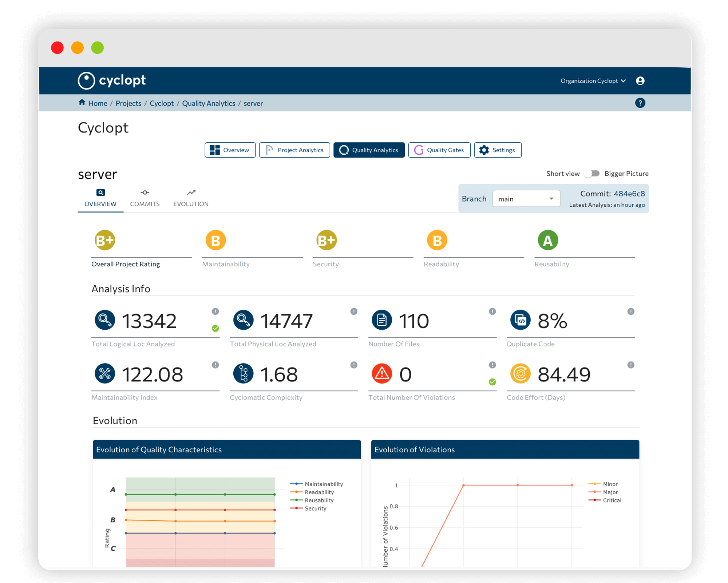The height and width of the screenshot is (583, 728).
Task: Open the Branch main dropdown
Action: point(526,199)
